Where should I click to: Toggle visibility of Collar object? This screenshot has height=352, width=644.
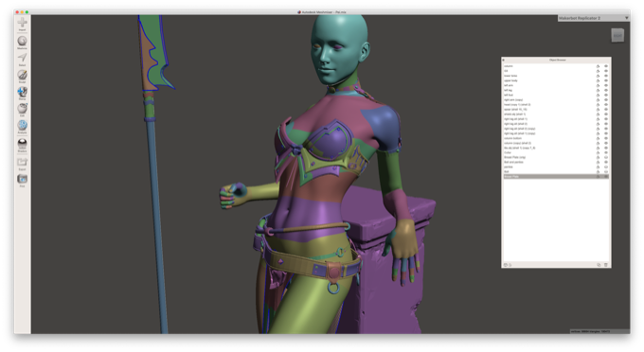click(x=606, y=152)
